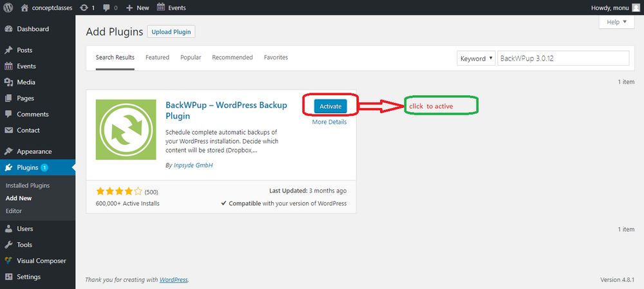Expand the Help dropdown tab

(617, 22)
